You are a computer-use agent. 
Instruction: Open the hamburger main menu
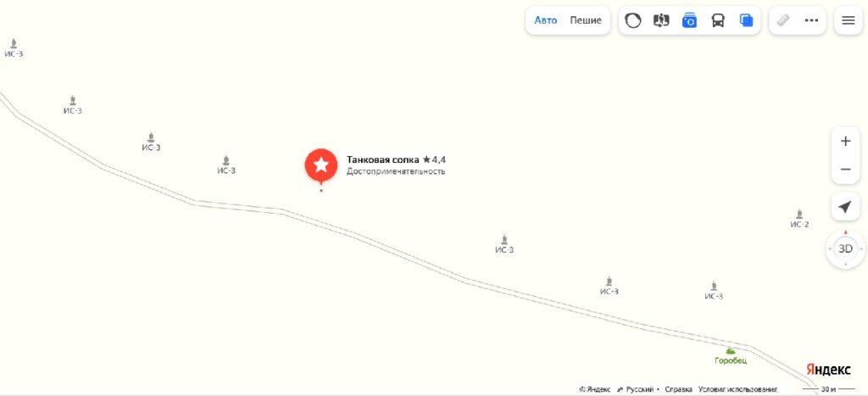pos(848,20)
